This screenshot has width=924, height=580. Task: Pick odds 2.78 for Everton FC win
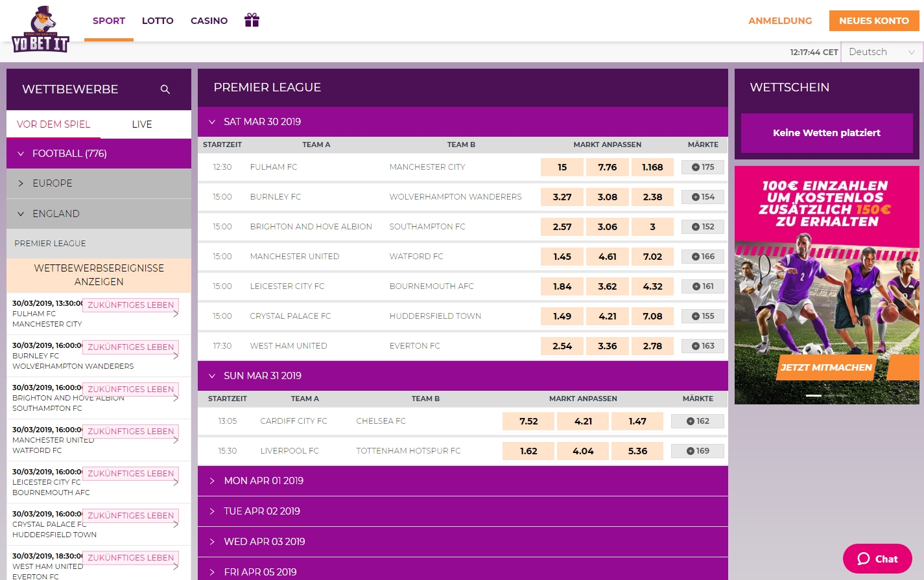[x=652, y=346]
